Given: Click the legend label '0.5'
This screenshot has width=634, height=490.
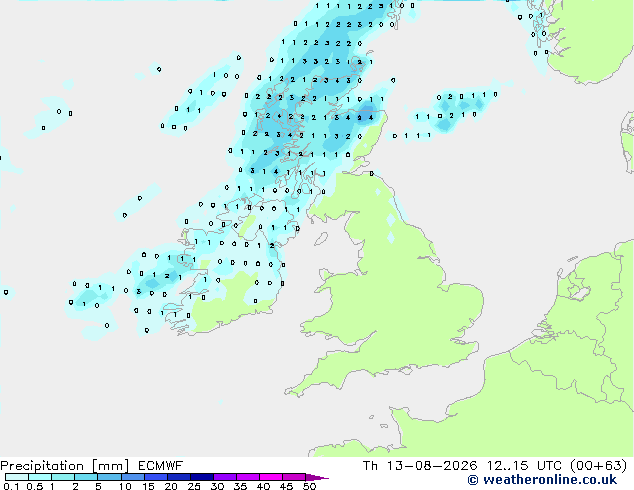Looking at the screenshot, I should coord(34,486).
